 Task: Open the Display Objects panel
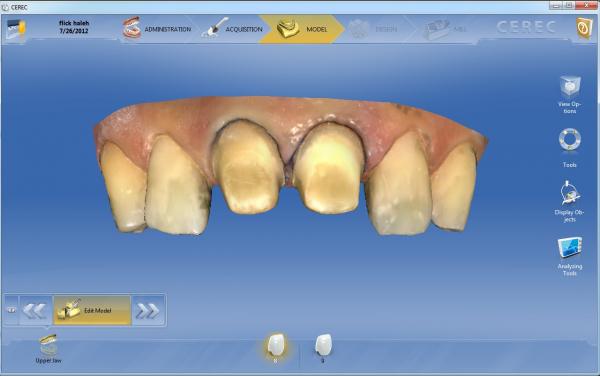pos(569,201)
